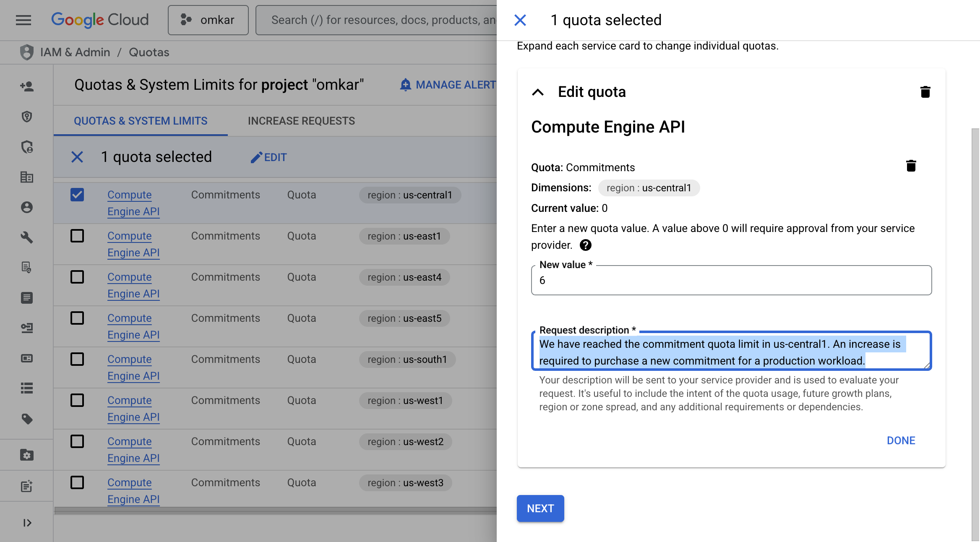980x542 pixels.
Task: Expand the left sidebar navigation
Action: [x=27, y=523]
